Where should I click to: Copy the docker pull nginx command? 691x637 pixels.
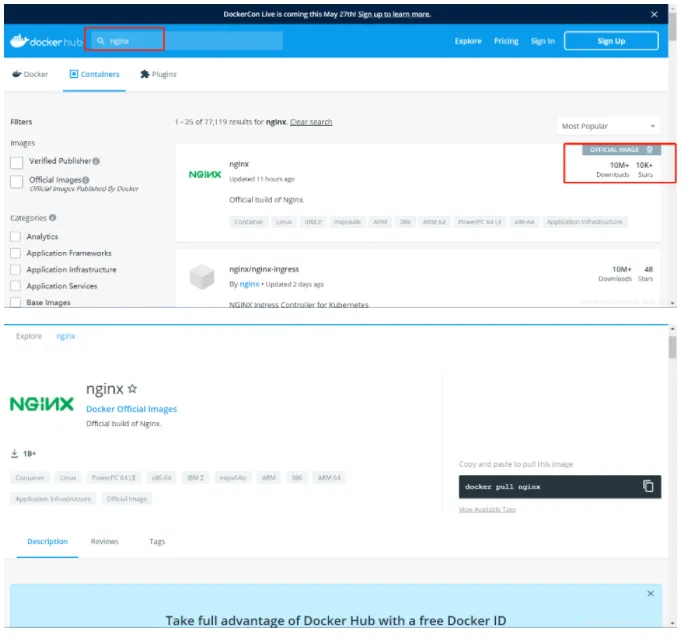(648, 486)
